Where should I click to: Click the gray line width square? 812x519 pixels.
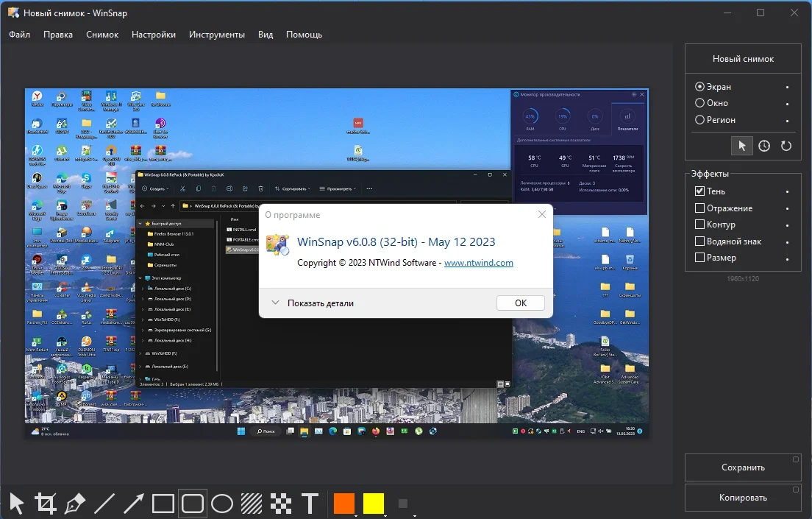(x=403, y=504)
